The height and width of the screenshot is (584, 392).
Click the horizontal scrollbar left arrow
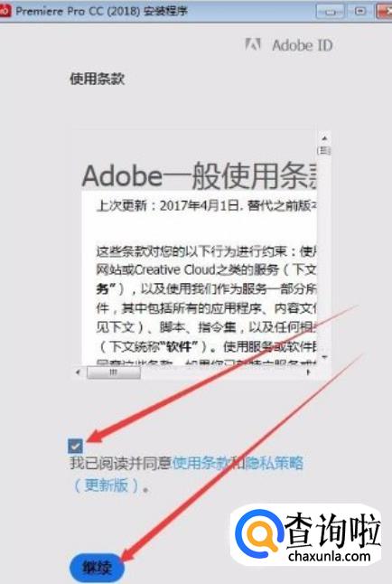click(x=79, y=372)
